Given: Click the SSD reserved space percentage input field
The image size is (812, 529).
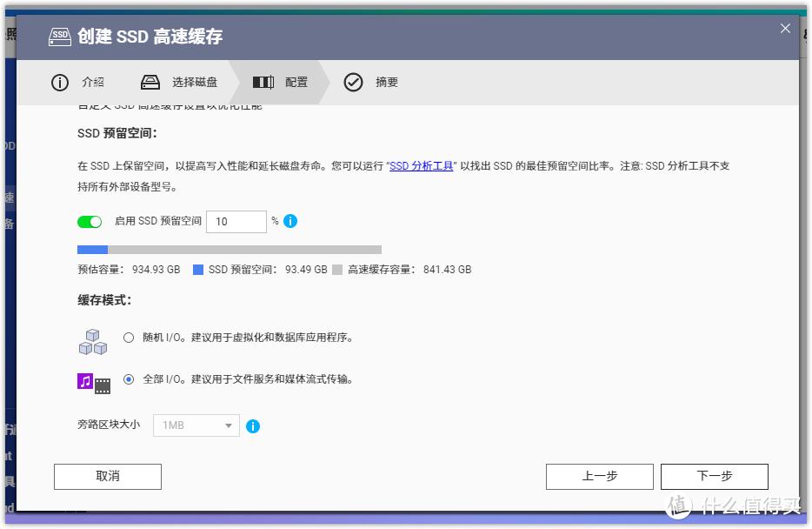Looking at the screenshot, I should tap(236, 221).
